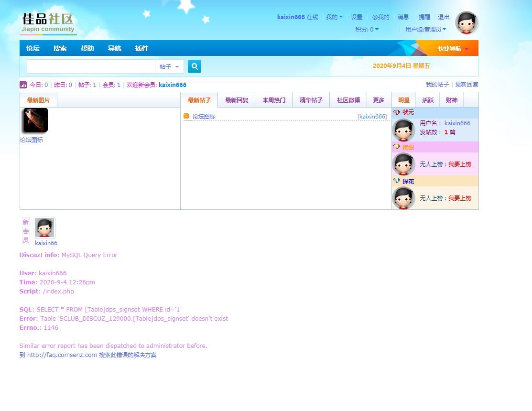Open the 论坛图标 fish thumbnail image
The image size is (532, 411).
pos(35,120)
